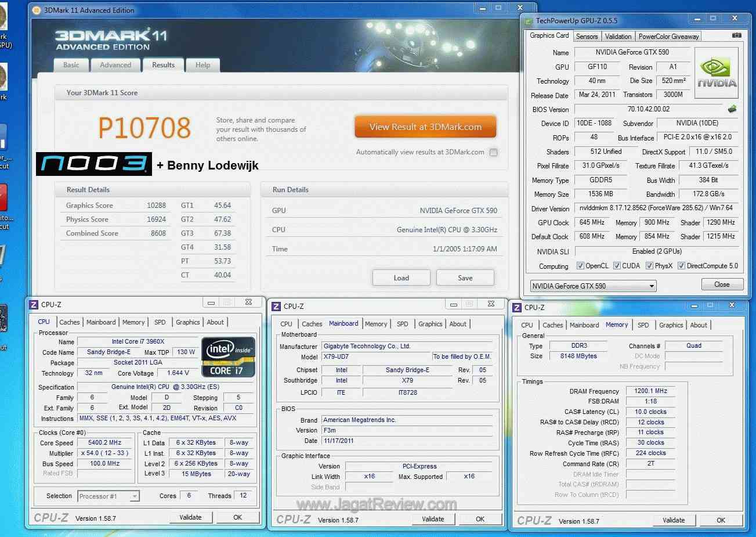Screen dimensions: 756x537
Task: Open SPD tab in CPU-Z Mainboard window
Action: (x=403, y=324)
